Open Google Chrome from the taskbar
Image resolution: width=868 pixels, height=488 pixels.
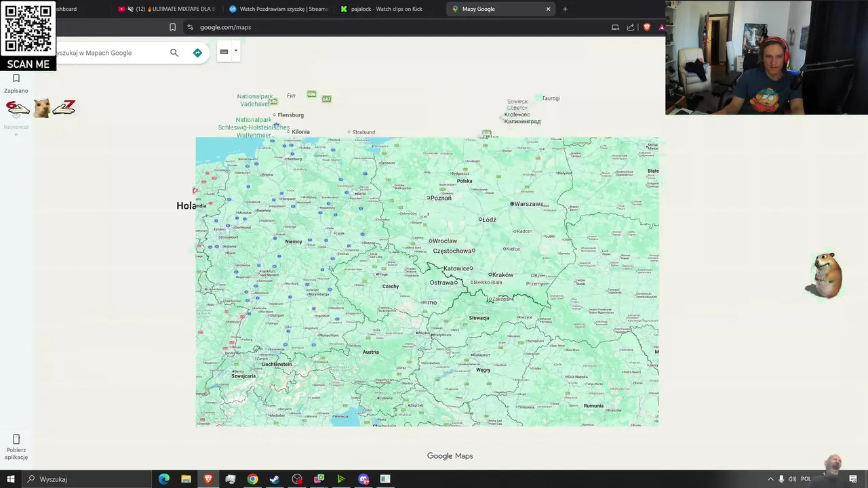click(x=252, y=479)
